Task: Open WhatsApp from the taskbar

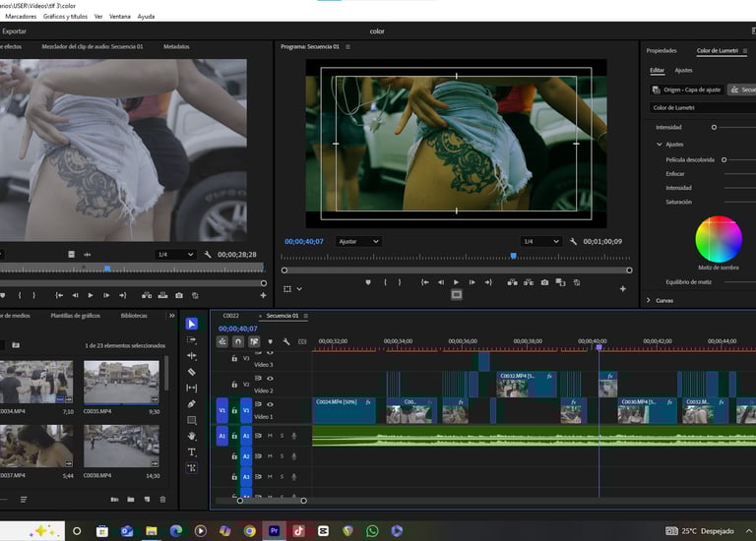Action: (372, 531)
